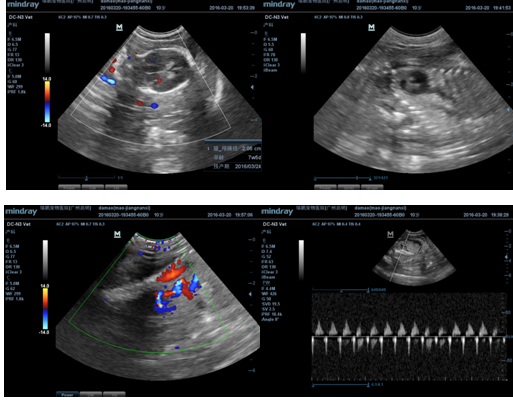Click WF 299 parameter in green-ROI Doppler panel
The width and height of the screenshot is (513, 400).
coord(13,294)
